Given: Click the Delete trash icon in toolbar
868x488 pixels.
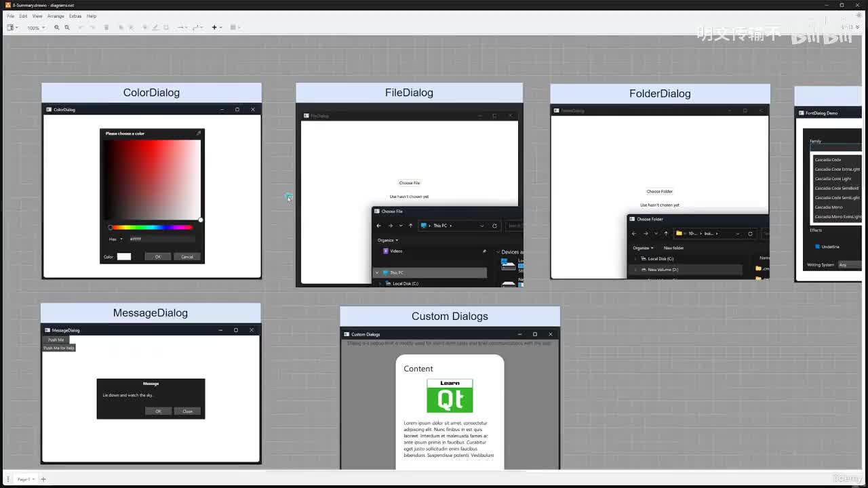Looking at the screenshot, I should pyautogui.click(x=106, y=28).
